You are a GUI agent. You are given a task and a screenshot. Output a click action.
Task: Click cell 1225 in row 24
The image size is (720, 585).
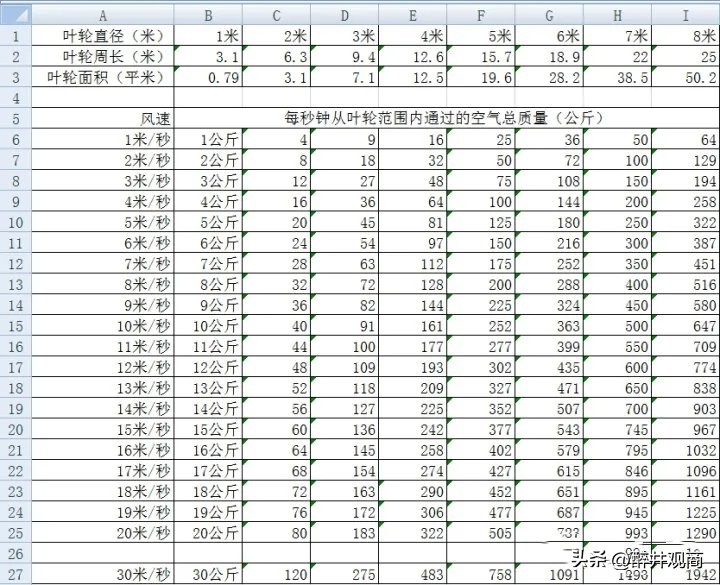(686, 512)
